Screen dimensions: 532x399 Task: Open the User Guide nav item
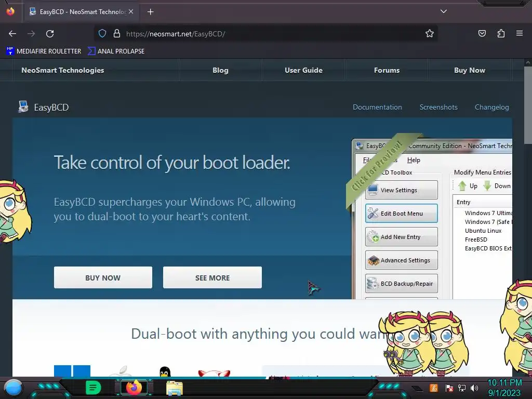[303, 70]
